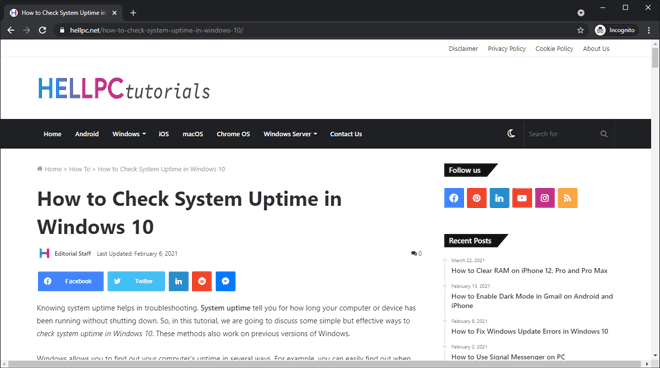
Task: Follow on YouTube in sidebar
Action: [x=522, y=198]
